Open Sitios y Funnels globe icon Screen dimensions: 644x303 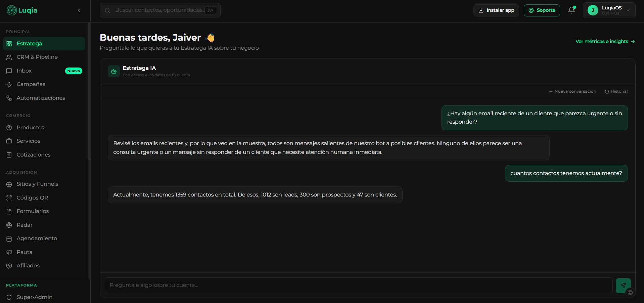pyautogui.click(x=9, y=184)
